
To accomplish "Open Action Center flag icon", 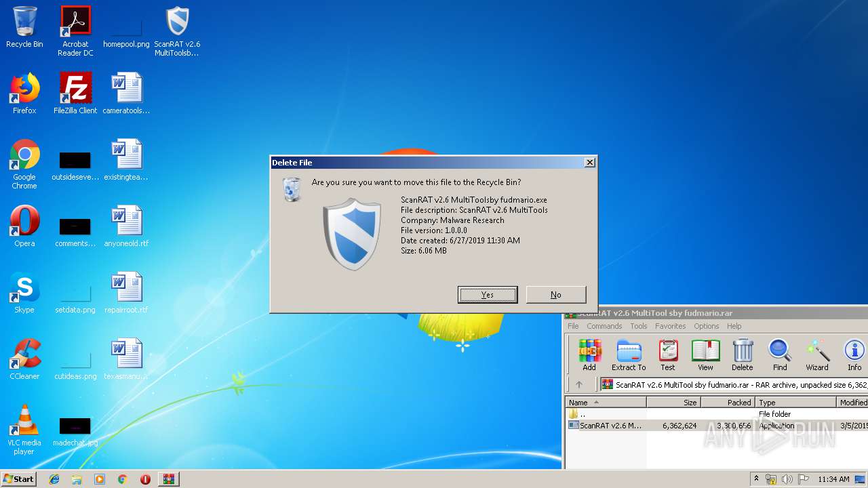I will tap(804, 479).
